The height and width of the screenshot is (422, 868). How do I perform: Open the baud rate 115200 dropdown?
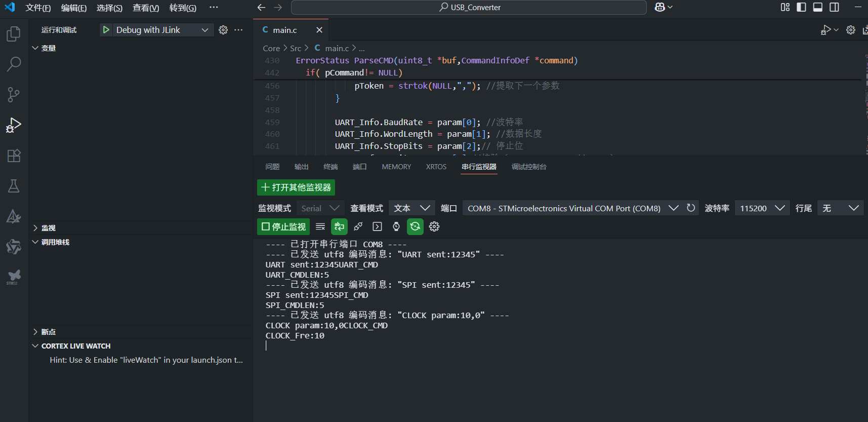762,208
